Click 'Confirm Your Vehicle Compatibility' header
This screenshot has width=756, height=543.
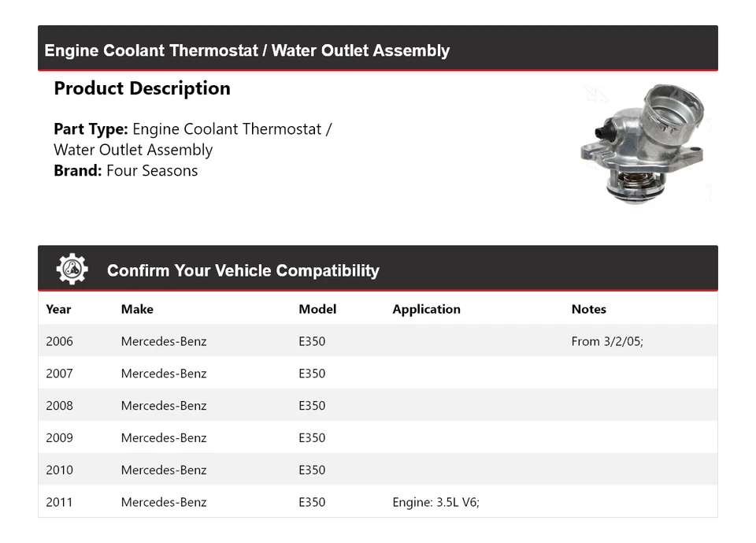click(x=243, y=270)
